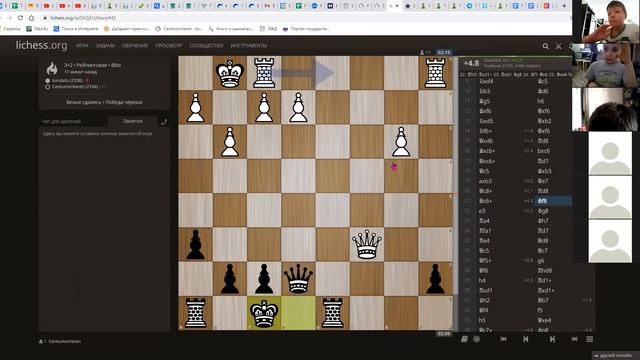This screenshot has height=360, width=640.
Task: Open lichess search magnifier icon
Action: (545, 46)
